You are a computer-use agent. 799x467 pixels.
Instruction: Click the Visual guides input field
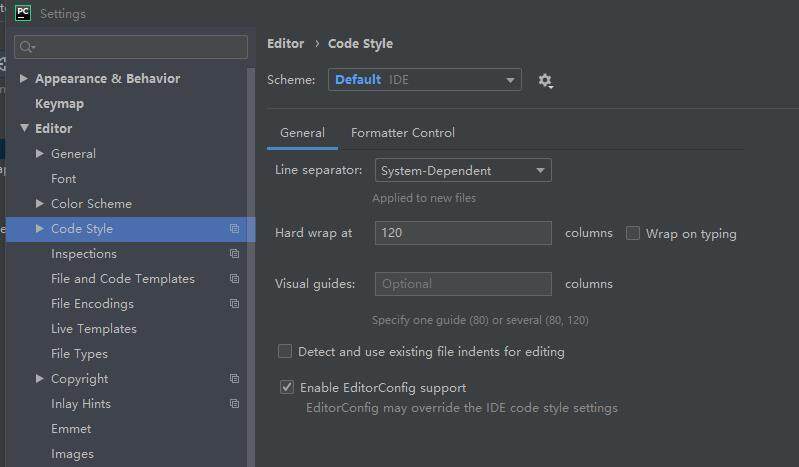click(463, 284)
